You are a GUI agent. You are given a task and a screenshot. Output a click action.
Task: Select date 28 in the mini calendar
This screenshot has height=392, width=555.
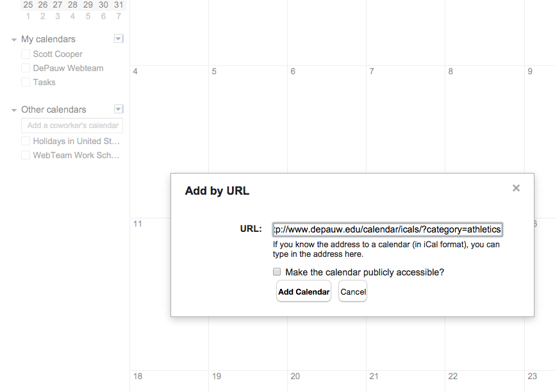[x=72, y=5]
